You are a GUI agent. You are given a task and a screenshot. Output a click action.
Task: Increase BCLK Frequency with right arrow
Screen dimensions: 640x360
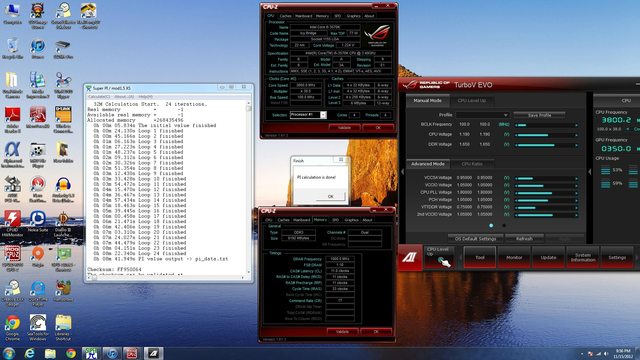pos(576,125)
